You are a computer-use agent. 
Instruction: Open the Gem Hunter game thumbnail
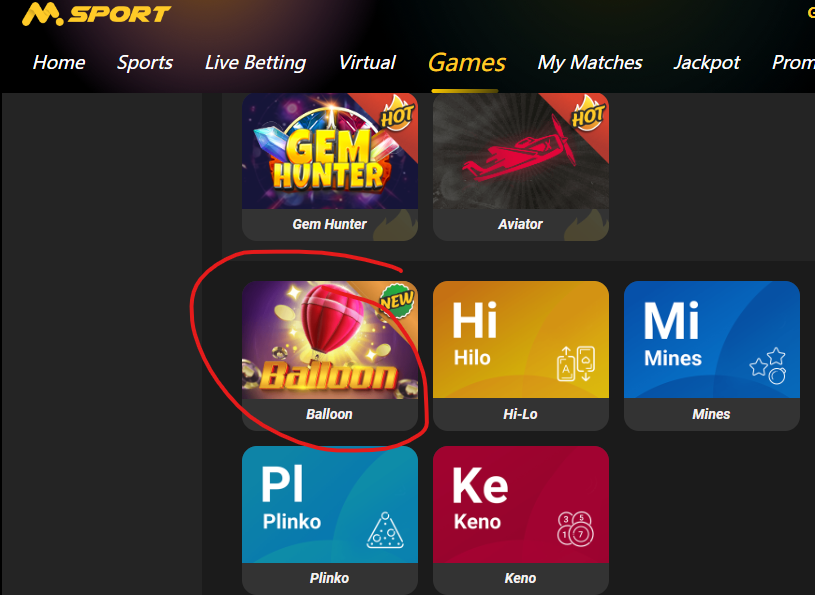[x=330, y=151]
